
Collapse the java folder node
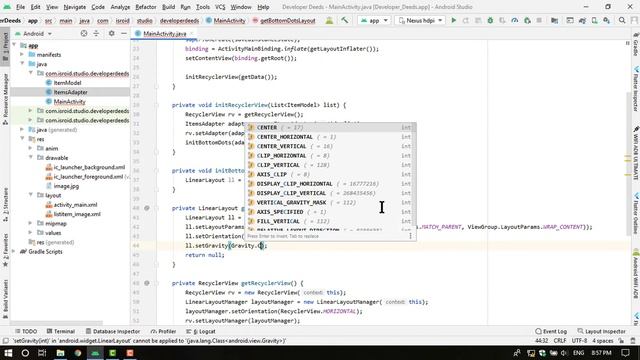[22, 64]
